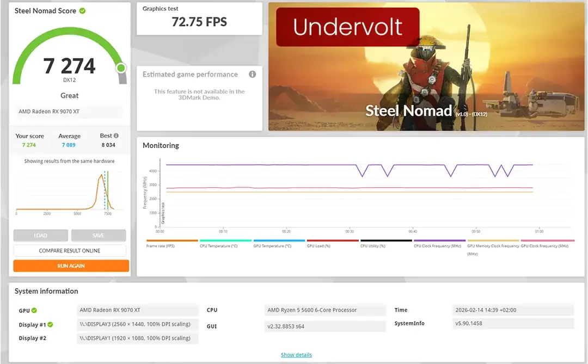
Task: Select the DISPLAY3 2560 × 1440 value
Action: 138,324
